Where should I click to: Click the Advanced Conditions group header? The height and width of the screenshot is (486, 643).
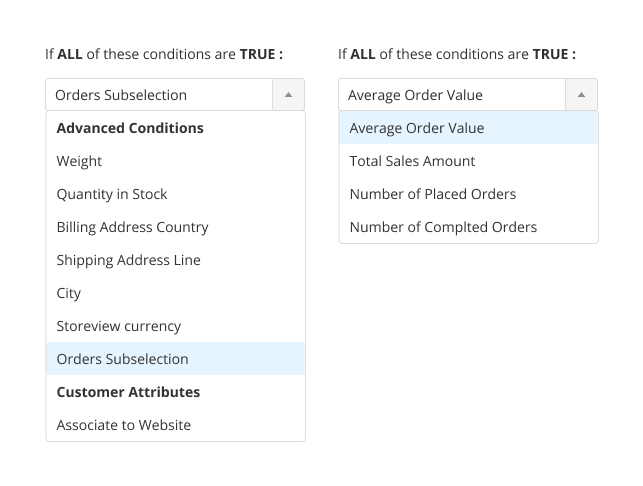tap(130, 128)
